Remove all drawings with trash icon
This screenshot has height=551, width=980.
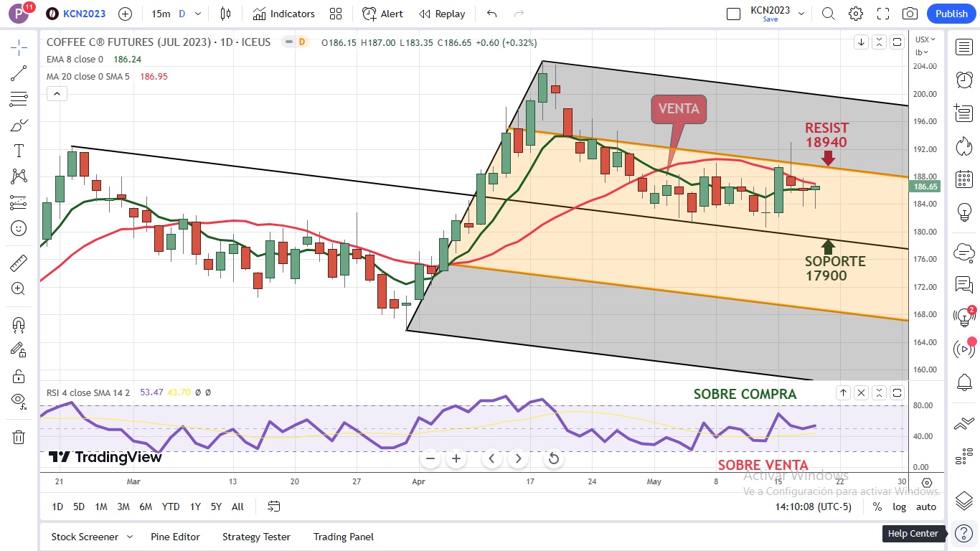[19, 437]
